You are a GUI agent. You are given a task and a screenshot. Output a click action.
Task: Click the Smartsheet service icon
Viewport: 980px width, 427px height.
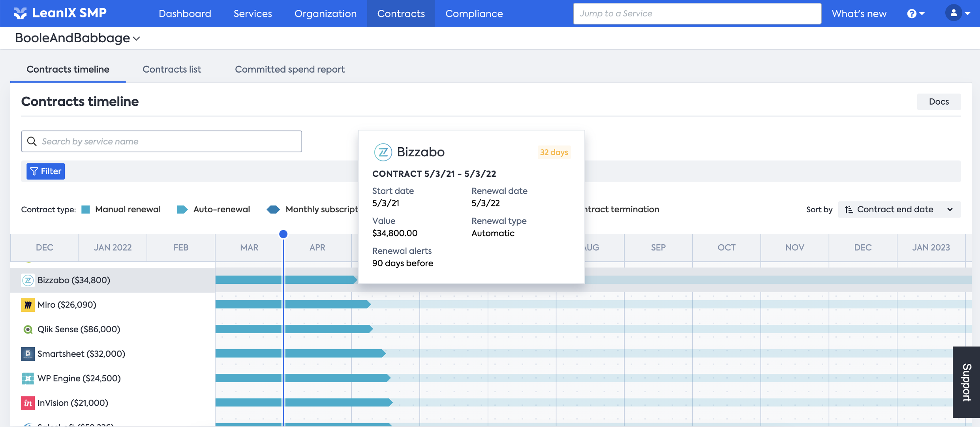coord(28,354)
